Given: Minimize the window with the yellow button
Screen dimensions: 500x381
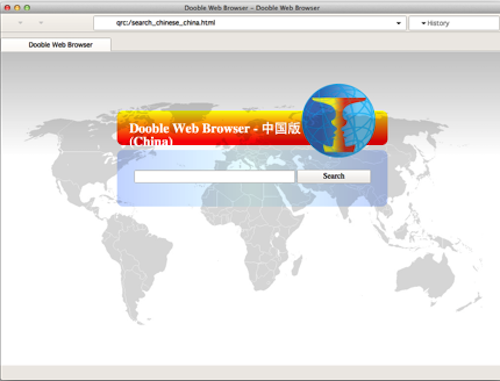Looking at the screenshot, I should (17, 7).
